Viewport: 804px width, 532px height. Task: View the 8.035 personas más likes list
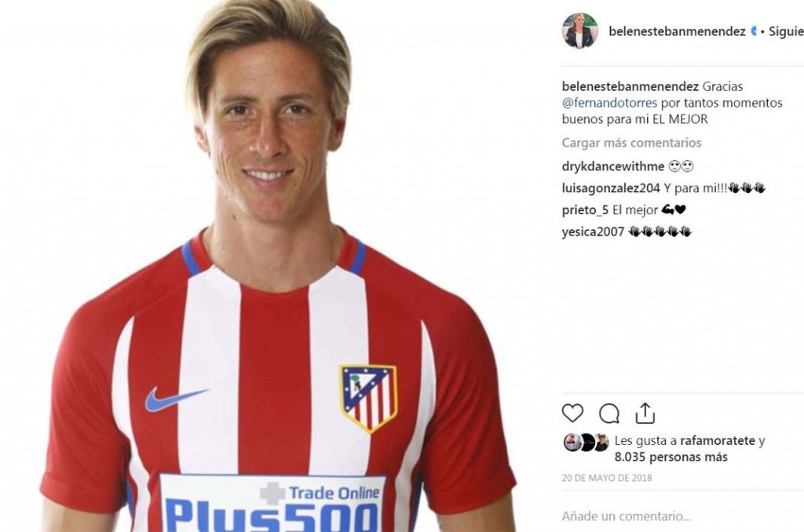671,457
